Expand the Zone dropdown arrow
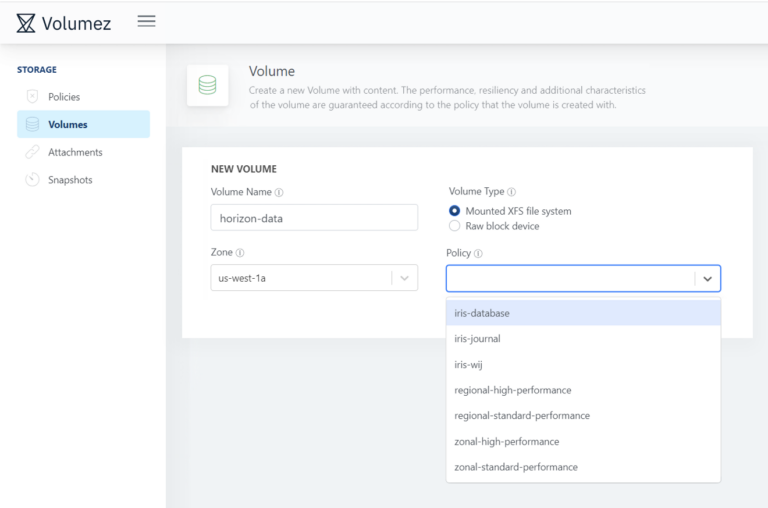 pos(405,278)
